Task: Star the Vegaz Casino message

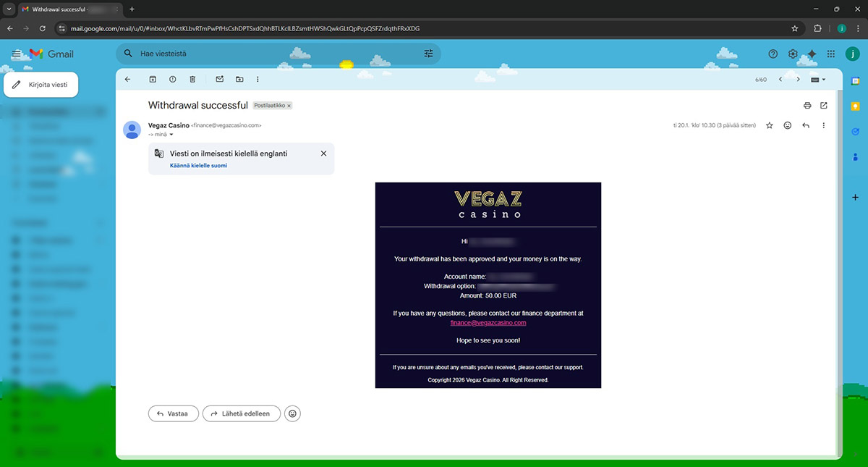Action: pos(770,125)
